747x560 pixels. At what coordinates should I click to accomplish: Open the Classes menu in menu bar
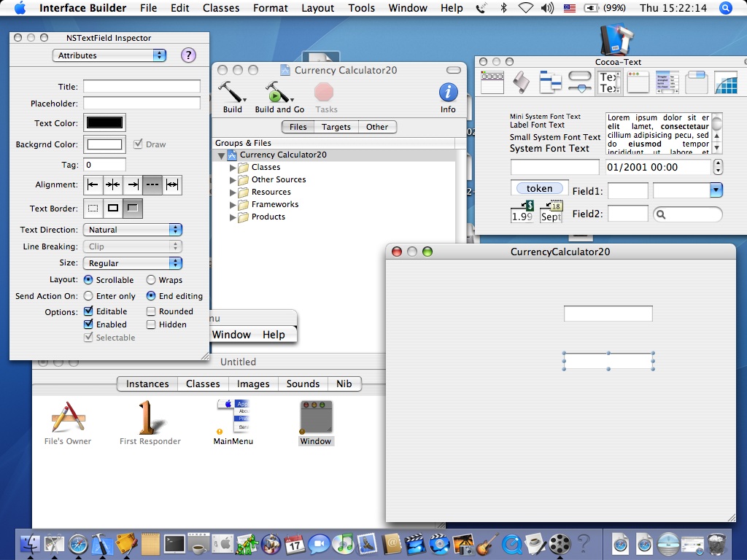pos(221,8)
